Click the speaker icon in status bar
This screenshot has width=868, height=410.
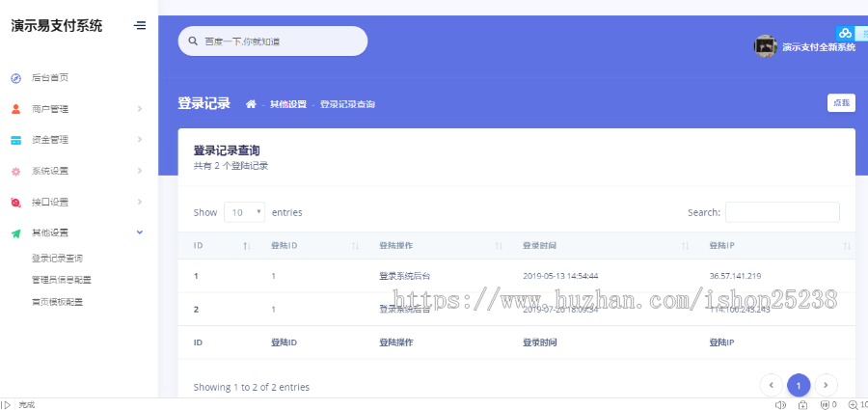[780, 405]
